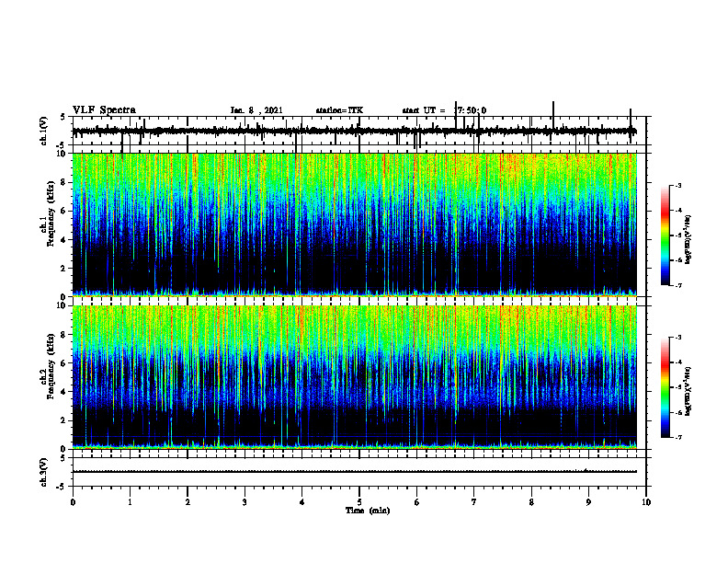Click the "-3" value on ch.2 color bar
Image resolution: width=728 pixels, height=563 pixels.
677,338
